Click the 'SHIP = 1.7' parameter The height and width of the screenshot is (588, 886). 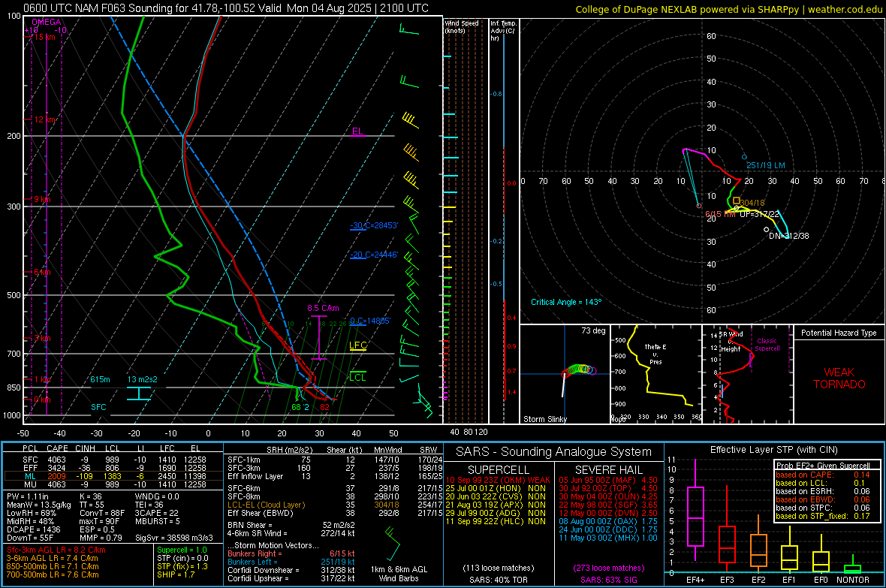coord(176,574)
